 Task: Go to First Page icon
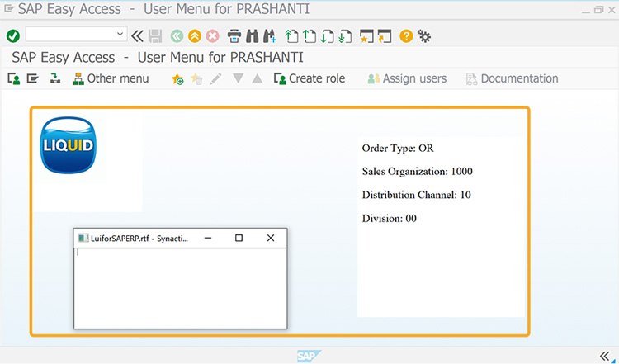pyautogui.click(x=291, y=36)
